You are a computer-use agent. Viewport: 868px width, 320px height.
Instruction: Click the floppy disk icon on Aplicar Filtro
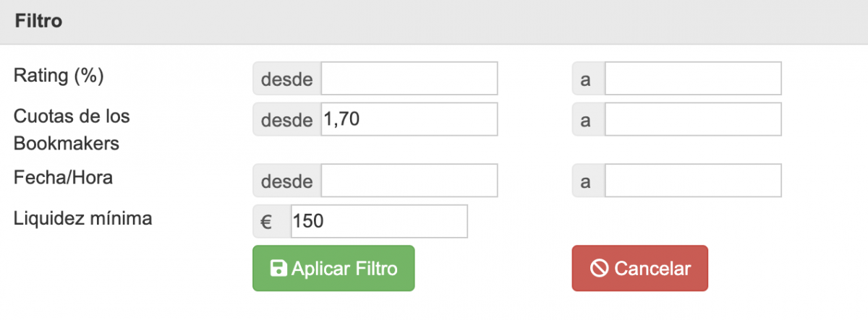click(278, 269)
